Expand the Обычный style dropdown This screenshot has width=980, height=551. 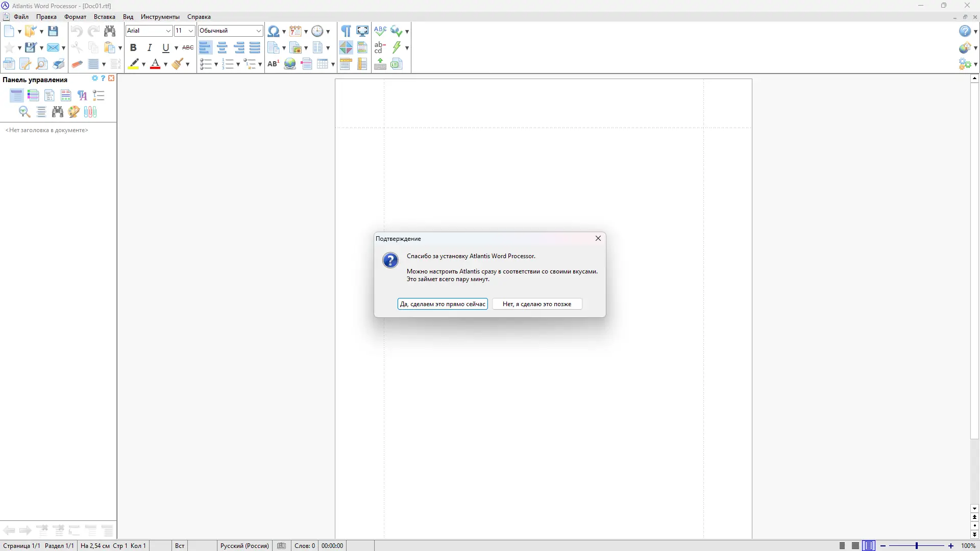(258, 31)
